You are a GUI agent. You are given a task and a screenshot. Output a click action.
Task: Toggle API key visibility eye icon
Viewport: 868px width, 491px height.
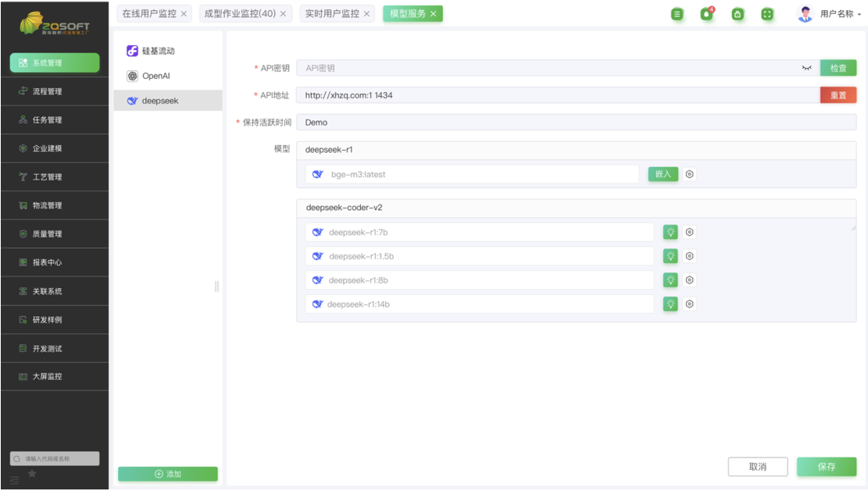click(x=806, y=68)
